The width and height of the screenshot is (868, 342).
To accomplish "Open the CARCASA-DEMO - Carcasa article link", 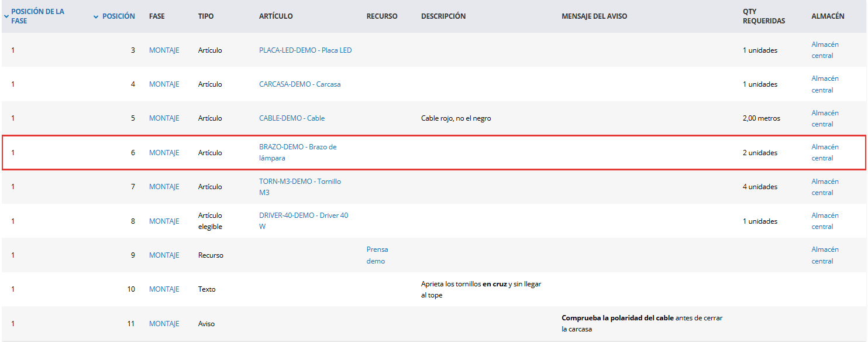I will tap(299, 84).
